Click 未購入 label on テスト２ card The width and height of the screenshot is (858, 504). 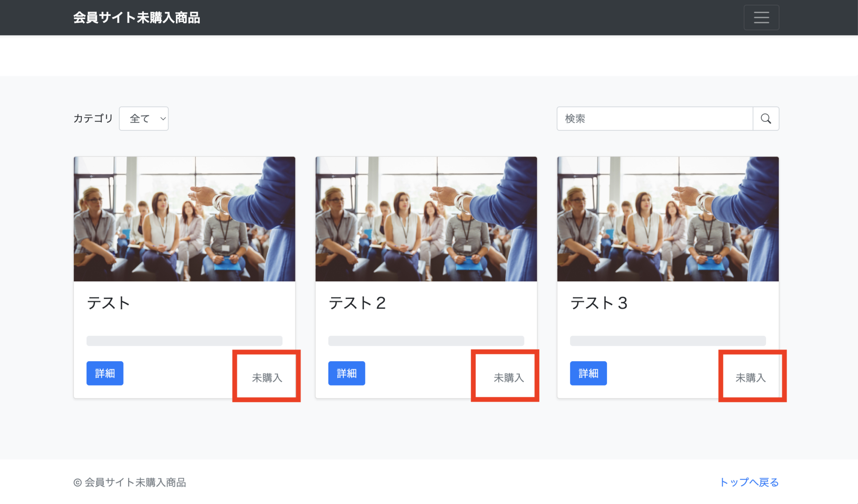(x=509, y=378)
